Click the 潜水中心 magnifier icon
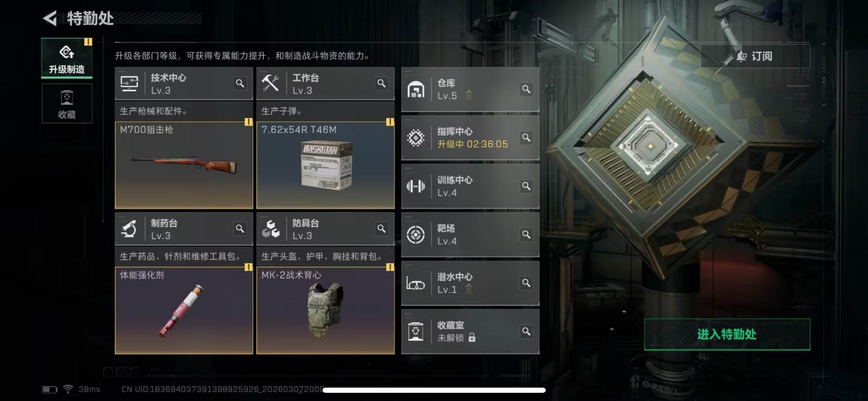This screenshot has height=401, width=868. click(x=526, y=283)
